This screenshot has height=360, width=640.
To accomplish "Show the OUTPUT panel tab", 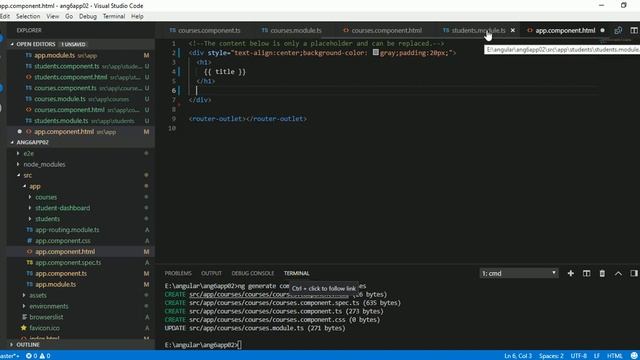I will tap(211, 273).
